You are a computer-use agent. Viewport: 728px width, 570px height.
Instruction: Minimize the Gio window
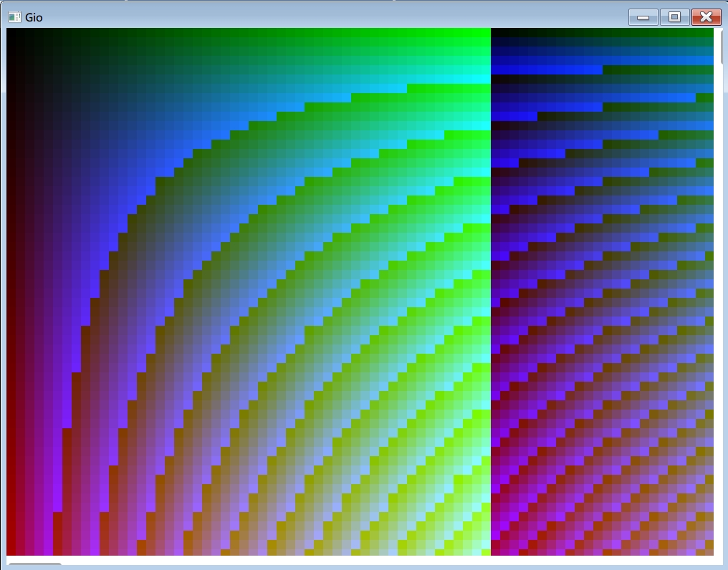click(643, 17)
